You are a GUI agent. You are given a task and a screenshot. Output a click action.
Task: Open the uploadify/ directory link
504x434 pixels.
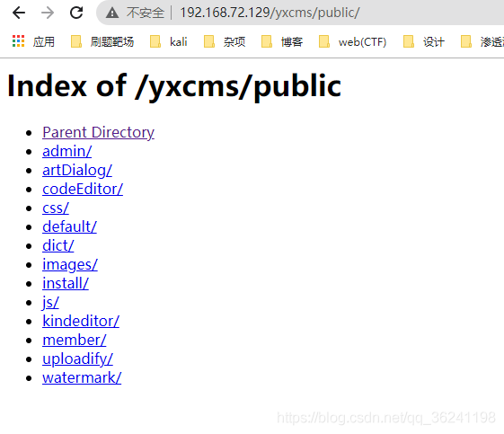click(x=77, y=359)
